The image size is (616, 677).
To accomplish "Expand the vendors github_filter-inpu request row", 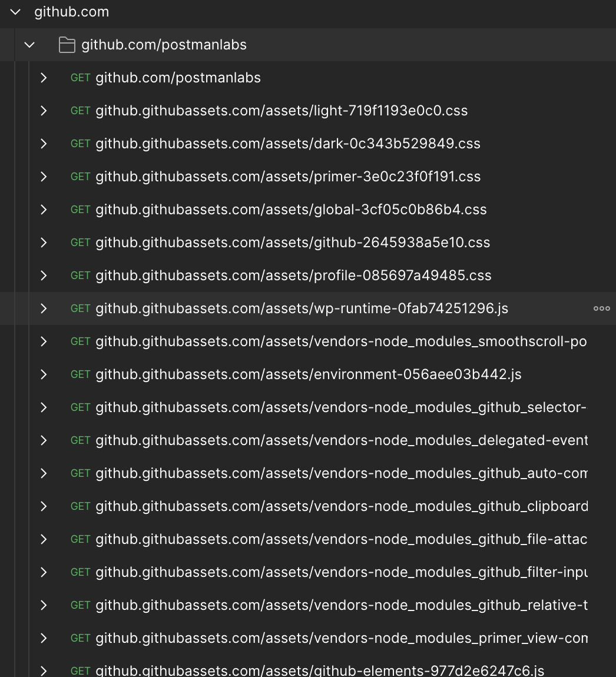I will click(44, 572).
